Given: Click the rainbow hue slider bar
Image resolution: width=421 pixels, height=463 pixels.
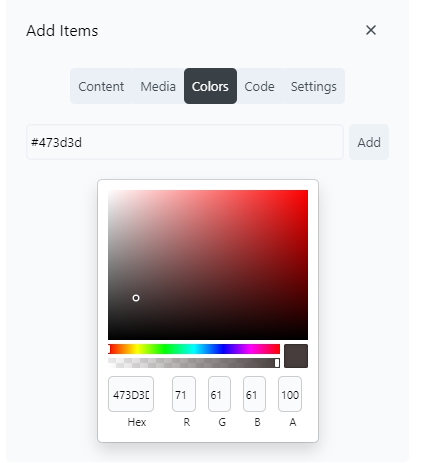Looking at the screenshot, I should (194, 349).
